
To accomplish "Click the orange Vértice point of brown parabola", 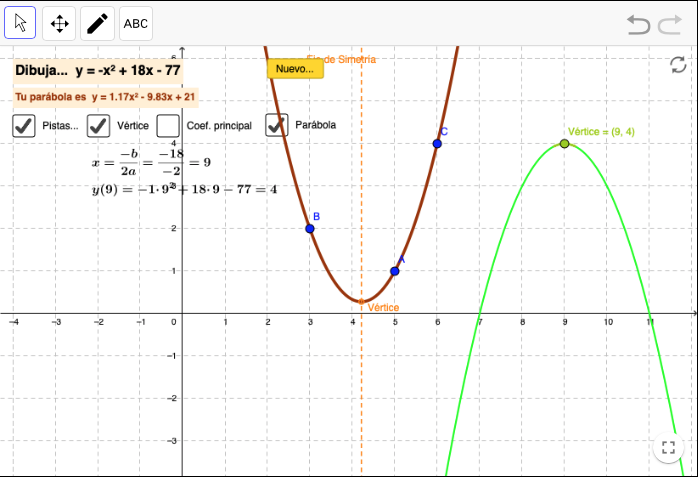I will [361, 302].
